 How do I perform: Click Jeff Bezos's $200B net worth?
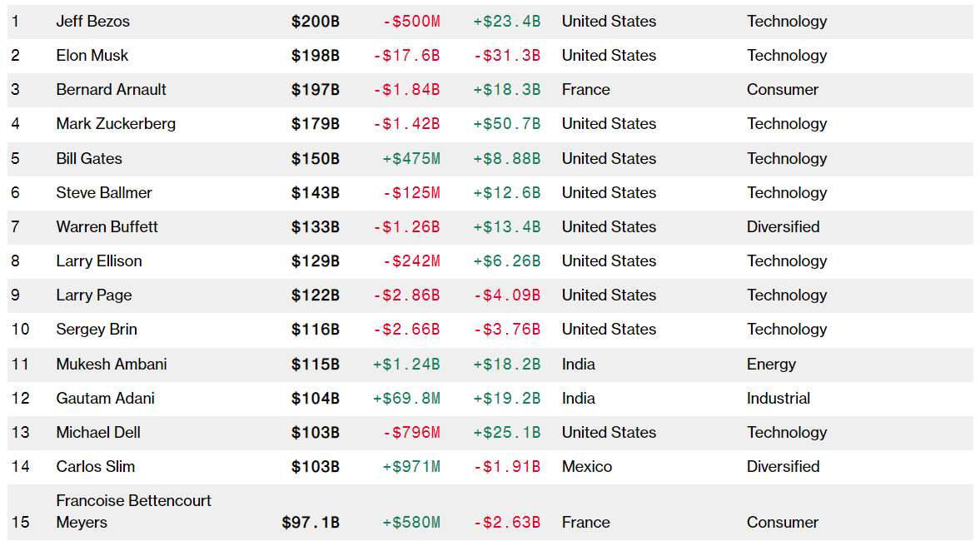coord(316,22)
